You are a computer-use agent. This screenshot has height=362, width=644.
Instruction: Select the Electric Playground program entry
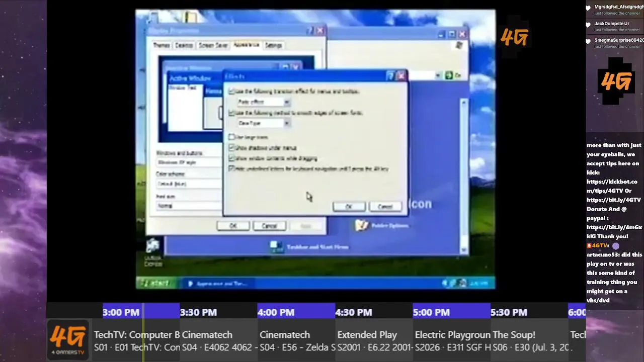pyautogui.click(x=451, y=340)
